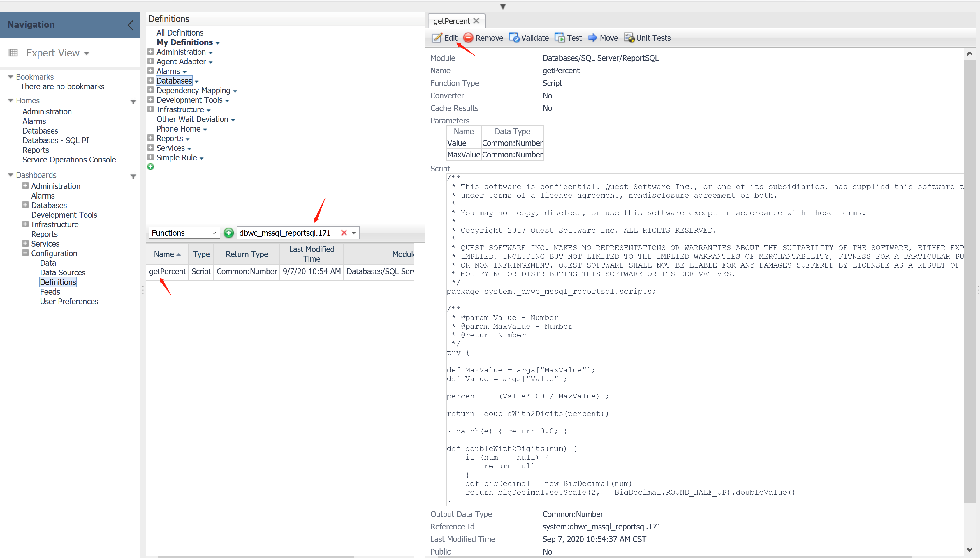Expand the Databases definitions tree node
The height and width of the screenshot is (558, 980).
(151, 81)
